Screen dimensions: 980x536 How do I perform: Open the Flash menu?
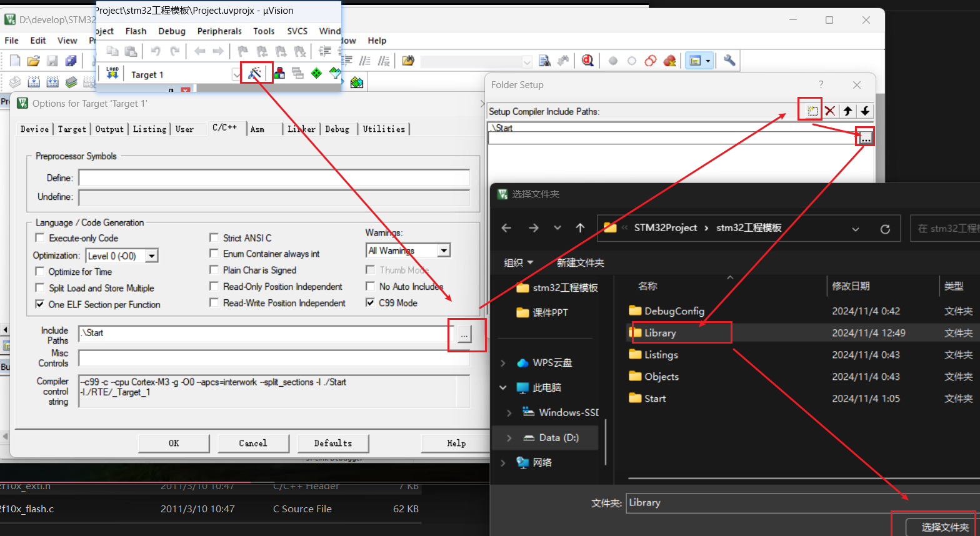pos(136,31)
